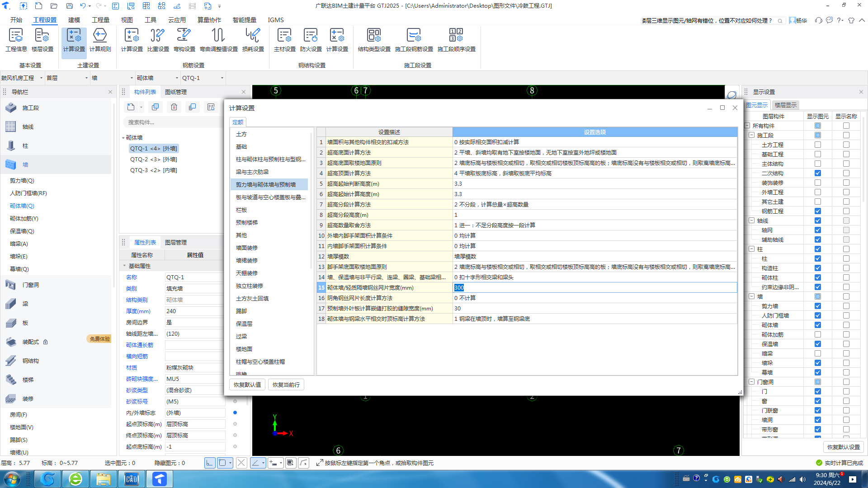Select QTQ-2 <3> [外墙] component
The image size is (868, 488).
[153, 159]
